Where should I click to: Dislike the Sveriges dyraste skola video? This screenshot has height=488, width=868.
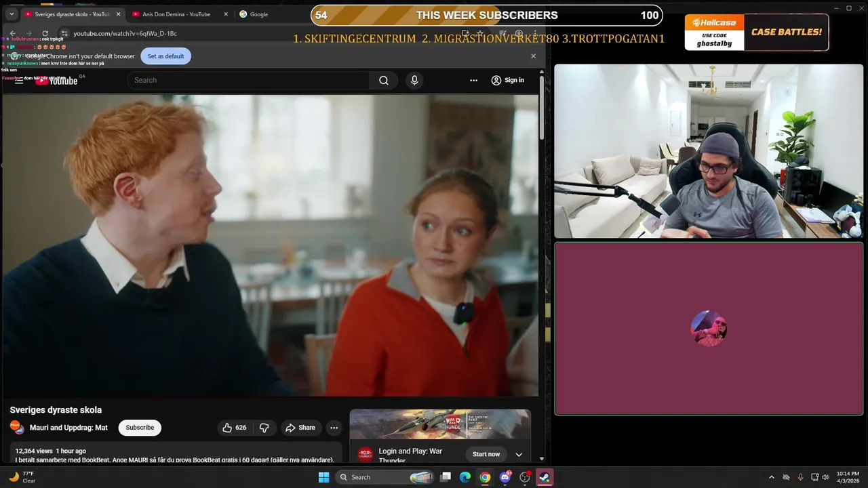[264, 428]
